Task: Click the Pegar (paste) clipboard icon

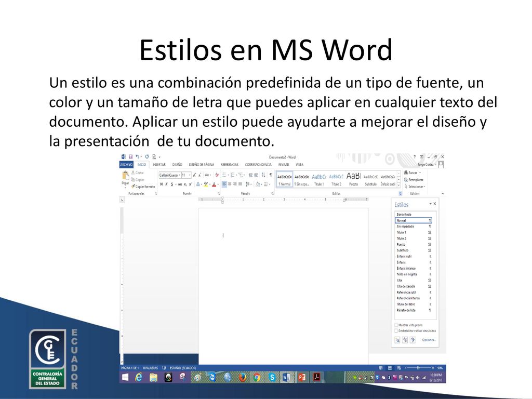Action: point(126,176)
